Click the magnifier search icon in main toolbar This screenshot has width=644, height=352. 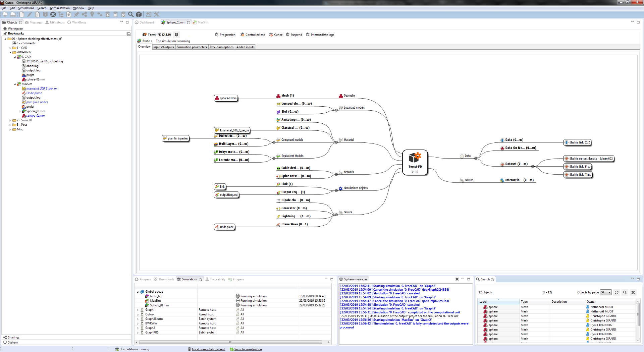coord(131,14)
